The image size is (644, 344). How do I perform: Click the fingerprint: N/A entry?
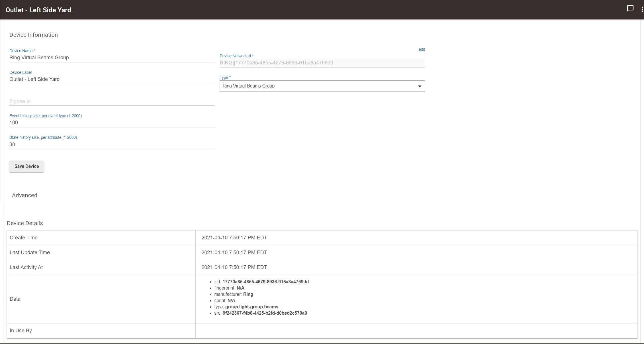coord(229,288)
